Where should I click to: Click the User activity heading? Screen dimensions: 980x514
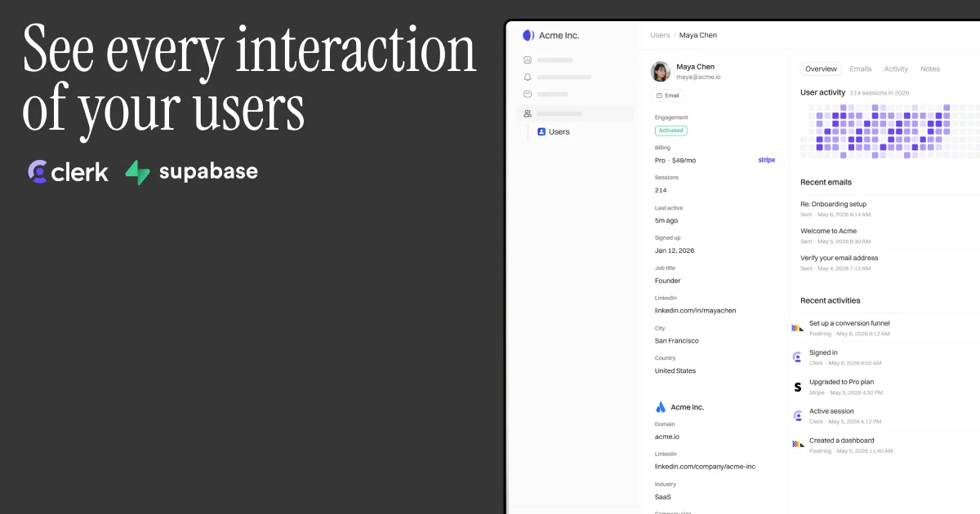(x=822, y=93)
